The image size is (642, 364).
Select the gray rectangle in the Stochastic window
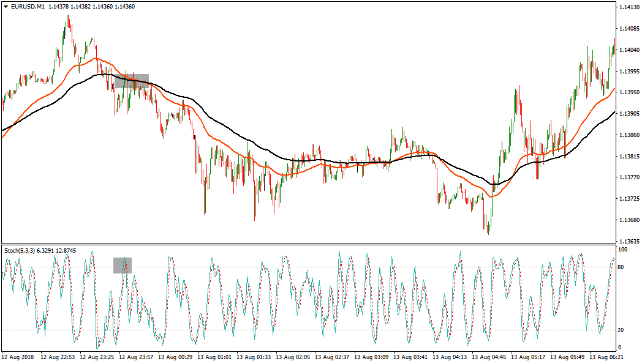[x=123, y=265]
